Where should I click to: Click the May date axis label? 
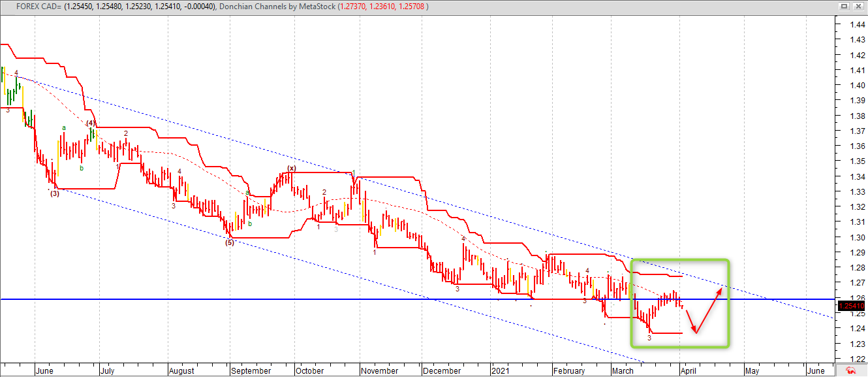(752, 370)
